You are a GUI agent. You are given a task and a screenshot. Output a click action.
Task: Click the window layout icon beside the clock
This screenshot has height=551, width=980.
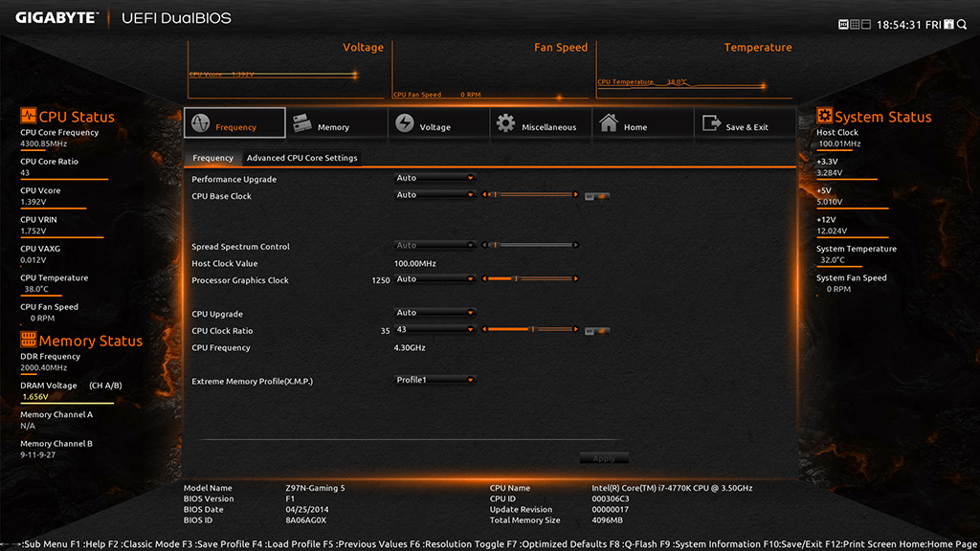click(865, 24)
